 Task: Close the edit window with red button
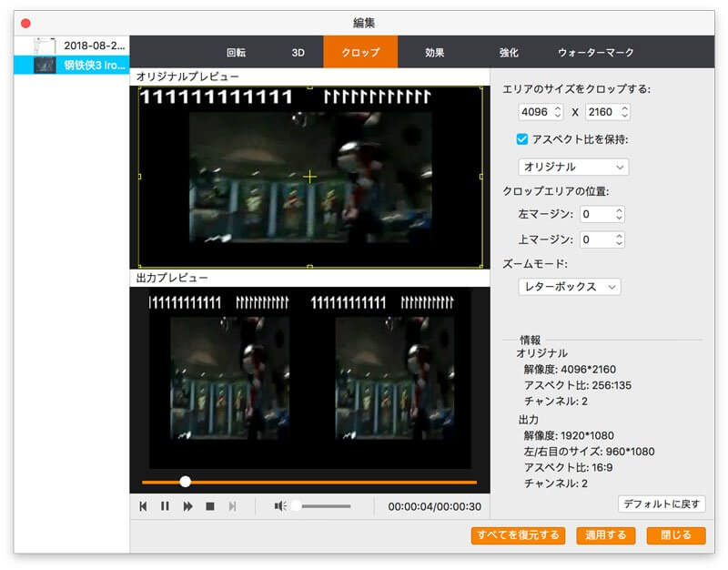pyautogui.click(x=26, y=24)
